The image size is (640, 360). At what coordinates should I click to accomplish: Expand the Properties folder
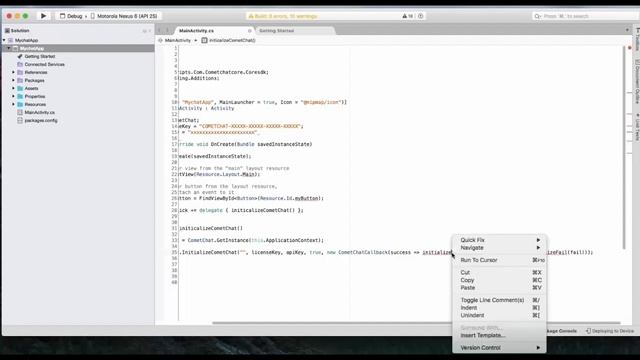[13, 96]
